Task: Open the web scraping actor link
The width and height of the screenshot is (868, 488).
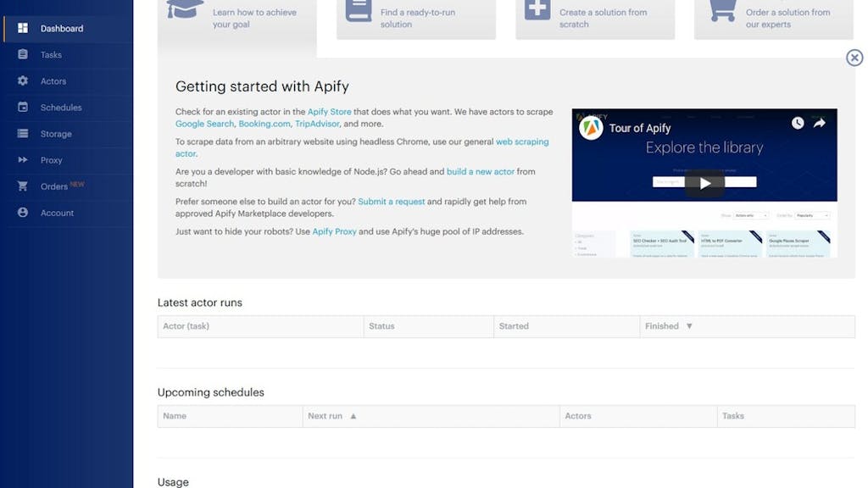Action: pos(522,141)
